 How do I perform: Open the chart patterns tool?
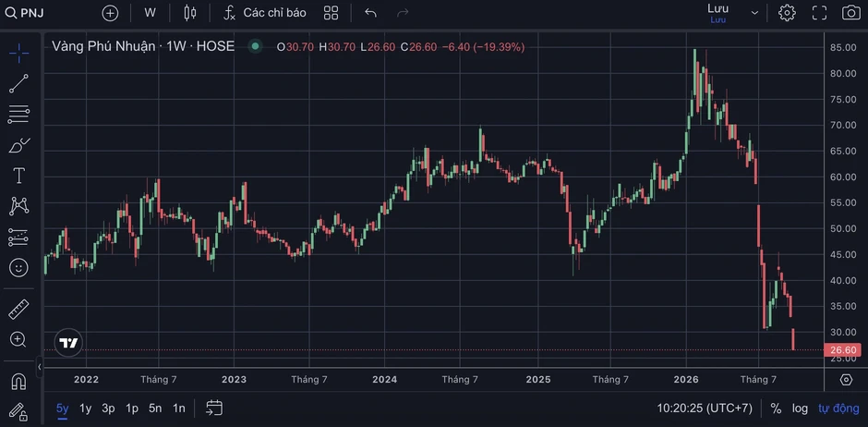pyautogui.click(x=18, y=206)
